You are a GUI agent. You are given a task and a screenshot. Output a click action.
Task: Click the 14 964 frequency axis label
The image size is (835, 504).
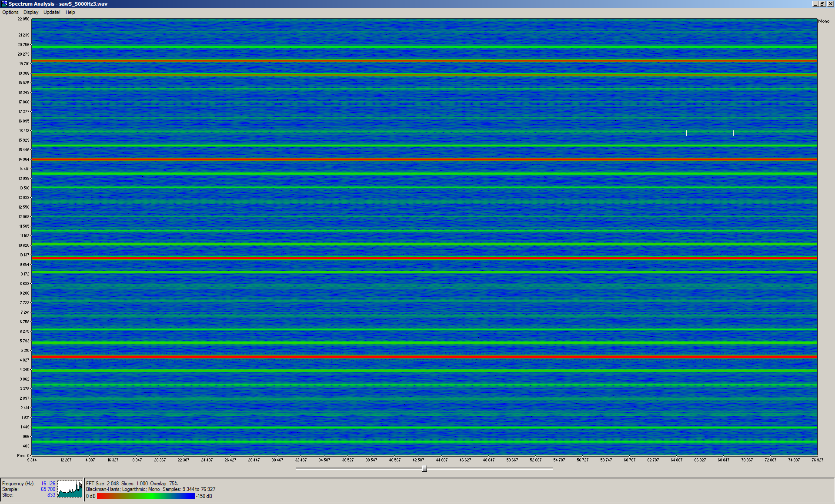point(24,159)
